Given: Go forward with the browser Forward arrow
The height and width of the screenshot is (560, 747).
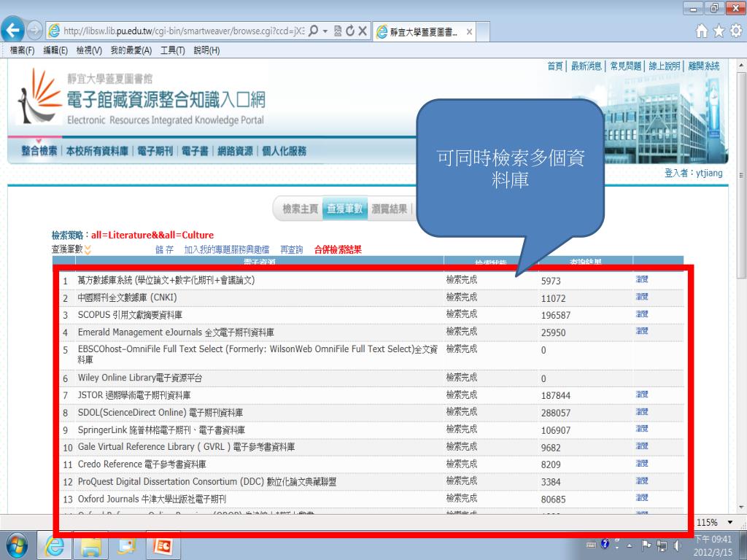Looking at the screenshot, I should [x=34, y=31].
